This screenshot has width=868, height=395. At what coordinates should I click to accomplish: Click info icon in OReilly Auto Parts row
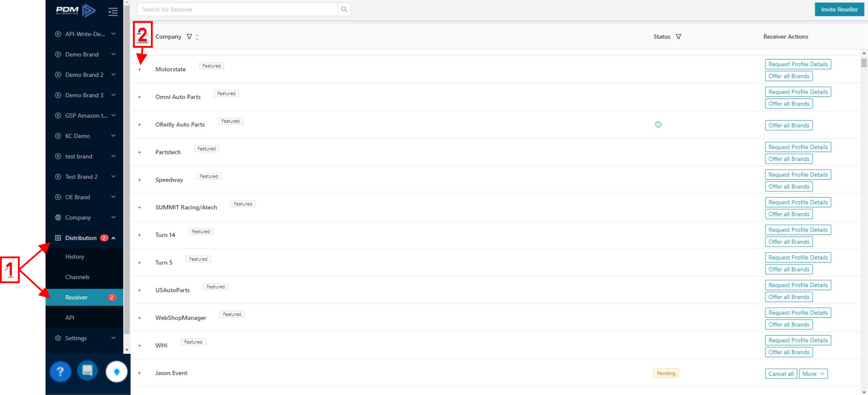pyautogui.click(x=658, y=125)
